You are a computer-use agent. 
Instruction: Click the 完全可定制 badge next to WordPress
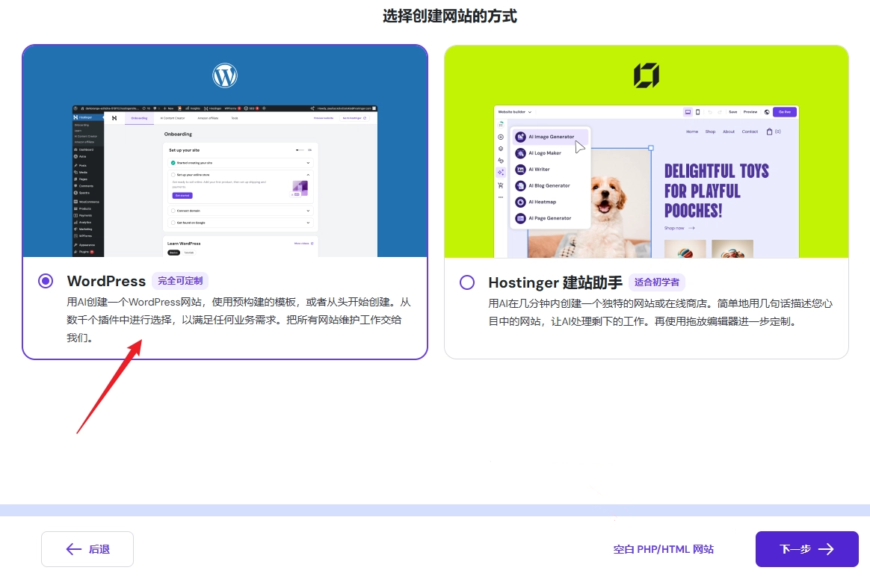(x=180, y=281)
